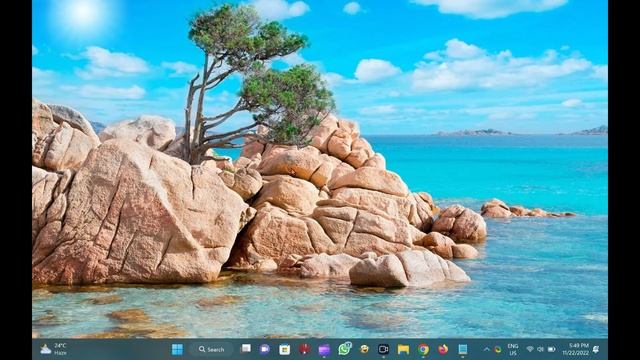Expand the hidden system tray icons chevron
Screen dimensions: 640x360
[x=487, y=349]
